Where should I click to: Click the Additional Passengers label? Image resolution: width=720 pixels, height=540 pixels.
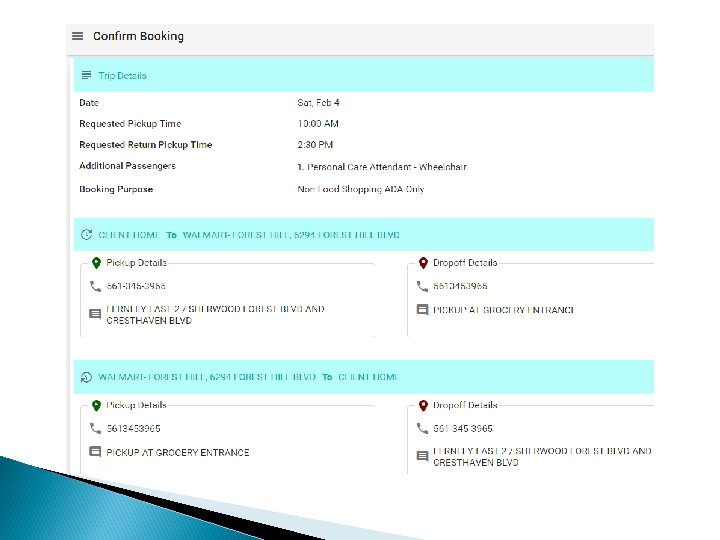(127, 166)
